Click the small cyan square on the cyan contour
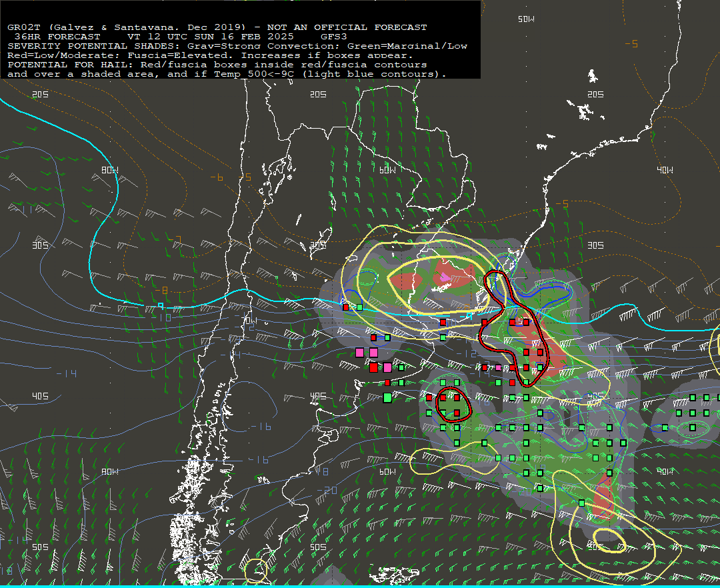 (161, 306)
